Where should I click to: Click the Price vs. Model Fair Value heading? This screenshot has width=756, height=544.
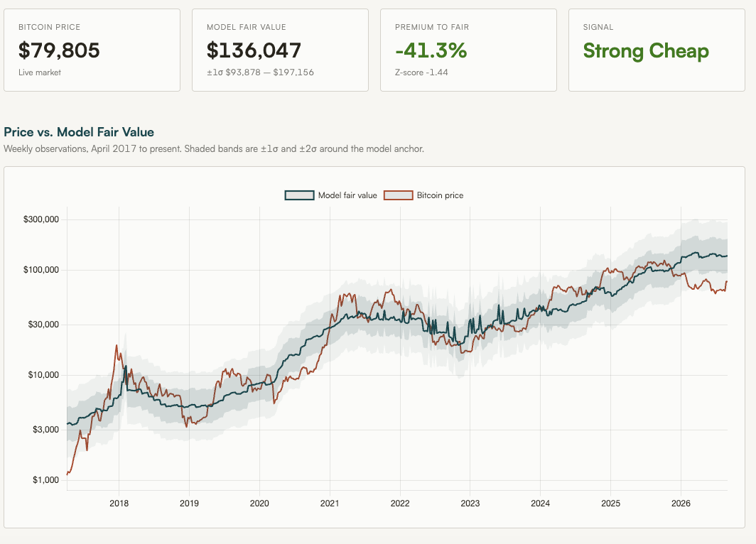point(79,132)
